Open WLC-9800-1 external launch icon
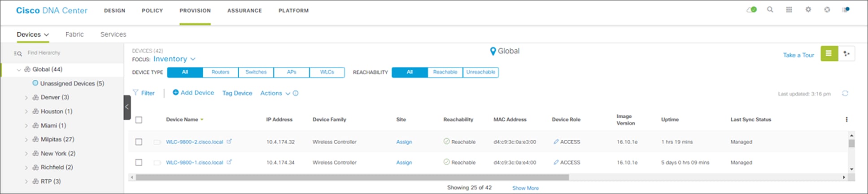This screenshot has width=868, height=194. [x=229, y=162]
